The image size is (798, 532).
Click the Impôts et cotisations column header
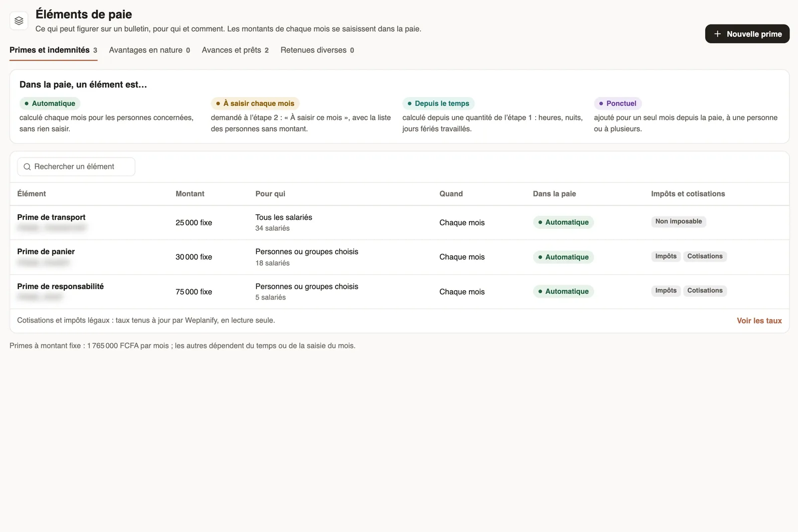click(x=688, y=194)
